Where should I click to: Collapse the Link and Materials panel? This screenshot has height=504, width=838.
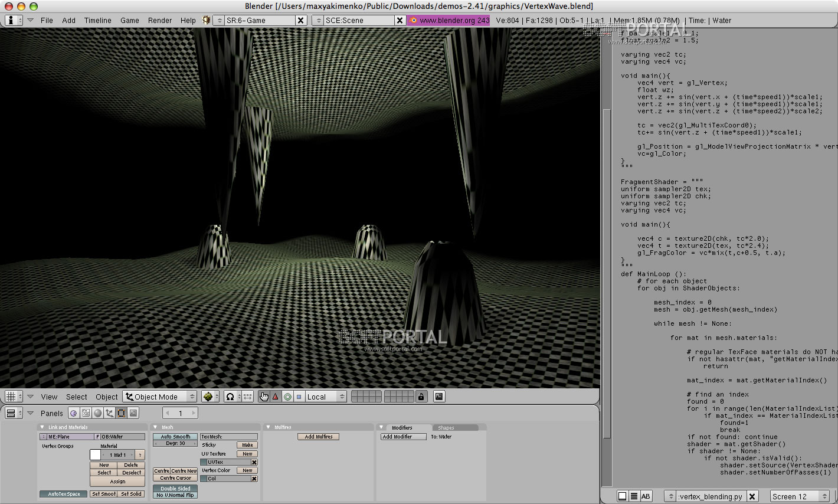(42, 427)
